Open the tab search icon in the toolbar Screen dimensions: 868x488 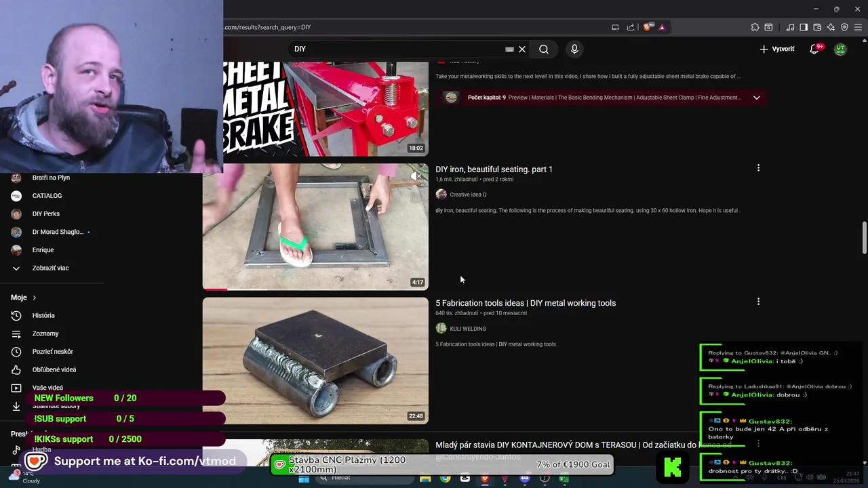pyautogui.click(x=768, y=27)
